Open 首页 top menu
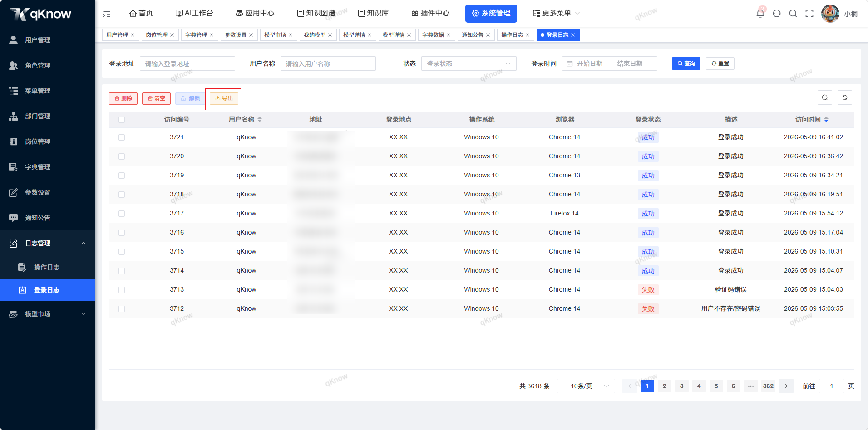868x430 pixels. click(x=141, y=13)
